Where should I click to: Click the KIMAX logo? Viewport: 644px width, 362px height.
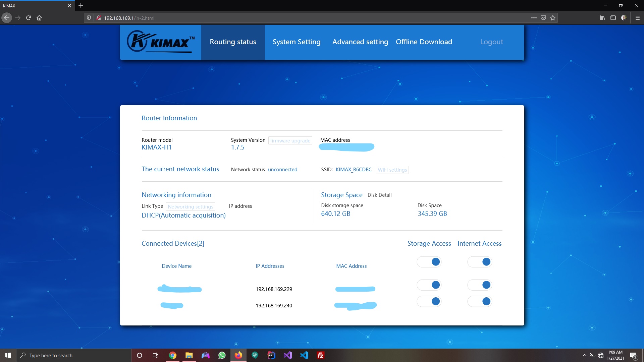[x=161, y=42]
